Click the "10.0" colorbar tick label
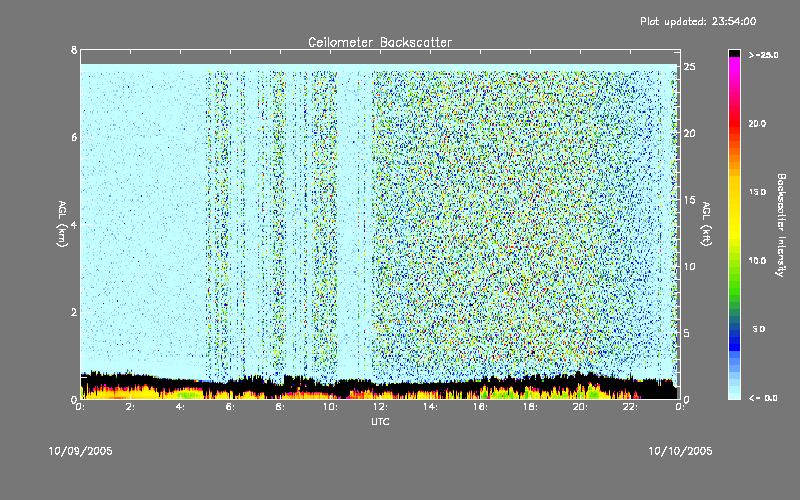The width and height of the screenshot is (800, 500). pyautogui.click(x=757, y=261)
